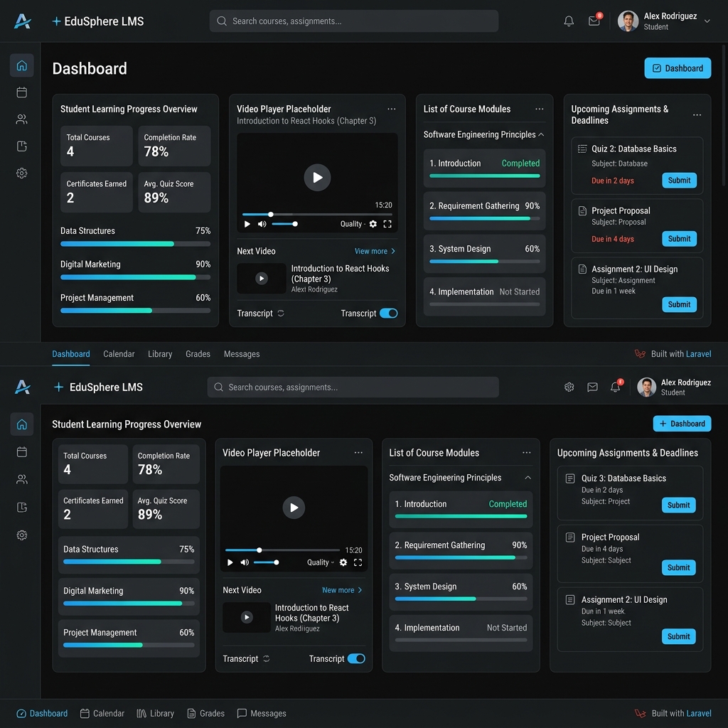The height and width of the screenshot is (728, 728).
Task: Select the Students/people icon in sidebar
Action: click(21, 119)
